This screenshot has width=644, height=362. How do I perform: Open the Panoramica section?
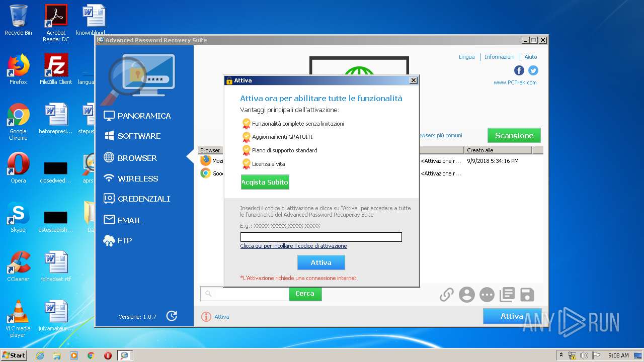137,116
